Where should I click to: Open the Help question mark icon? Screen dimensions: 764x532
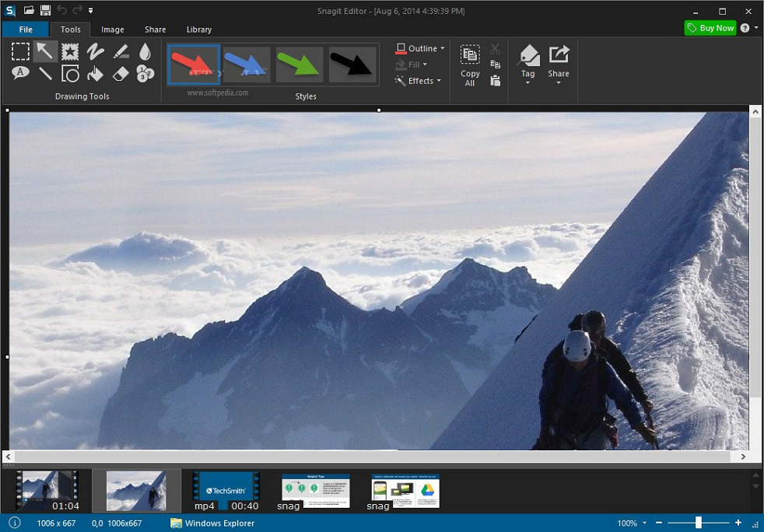(745, 28)
